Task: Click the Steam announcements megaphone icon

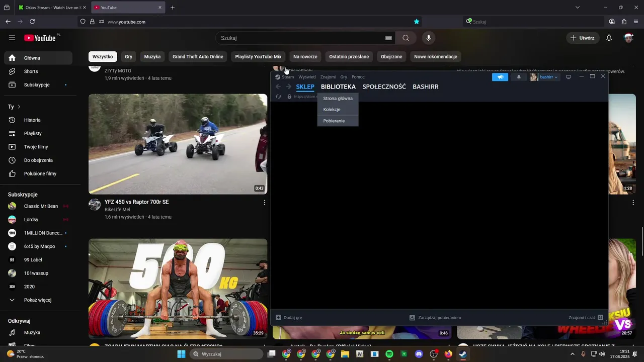Action: click(500, 77)
